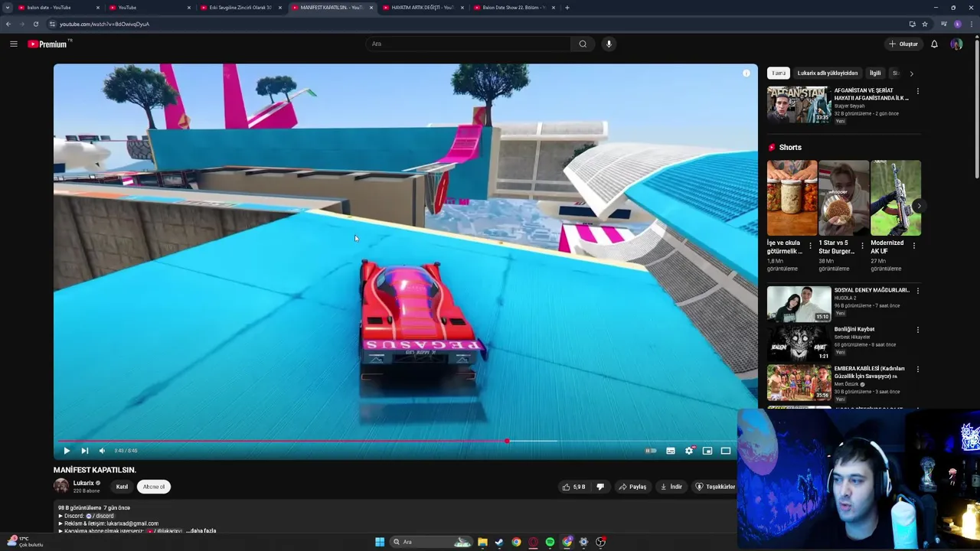
Task: Go to YouTube Premium home logo
Action: (48, 44)
